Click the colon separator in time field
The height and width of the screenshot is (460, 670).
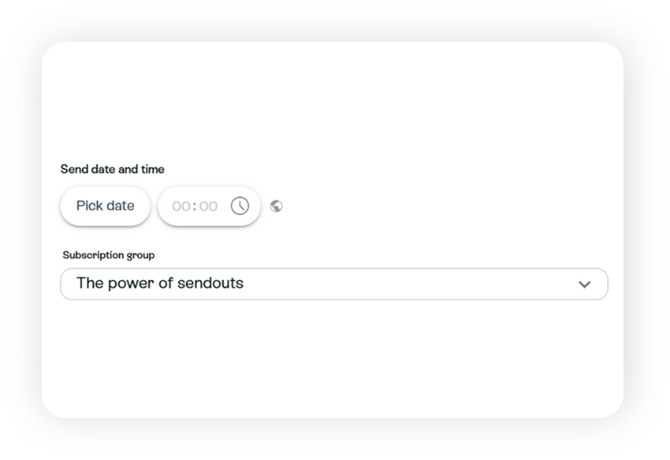pos(194,206)
